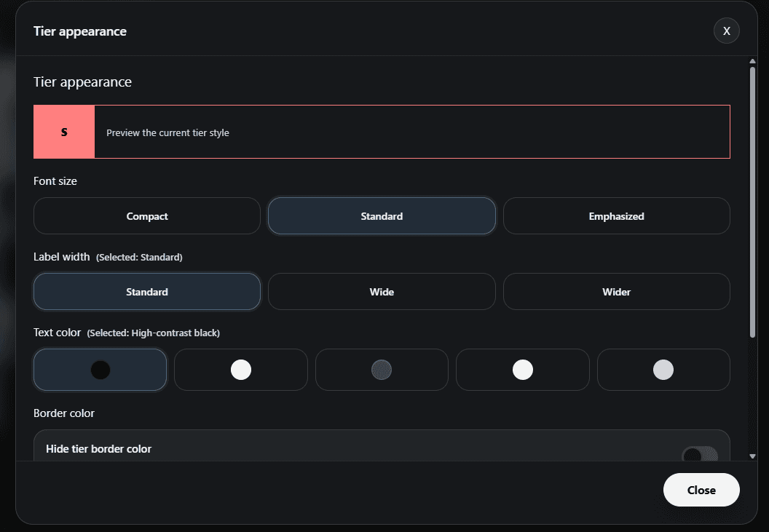Screen dimensions: 769x532
Task: Pick the Wider label width option
Action: pyautogui.click(x=616, y=292)
